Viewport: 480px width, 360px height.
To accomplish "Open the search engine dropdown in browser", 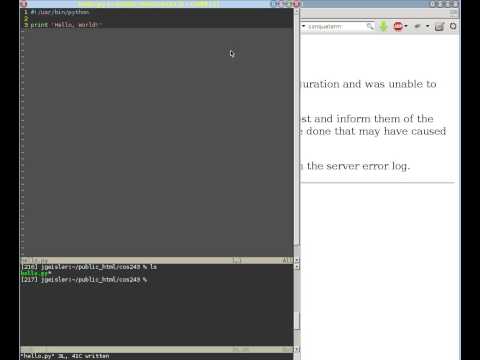I will coord(303,26).
